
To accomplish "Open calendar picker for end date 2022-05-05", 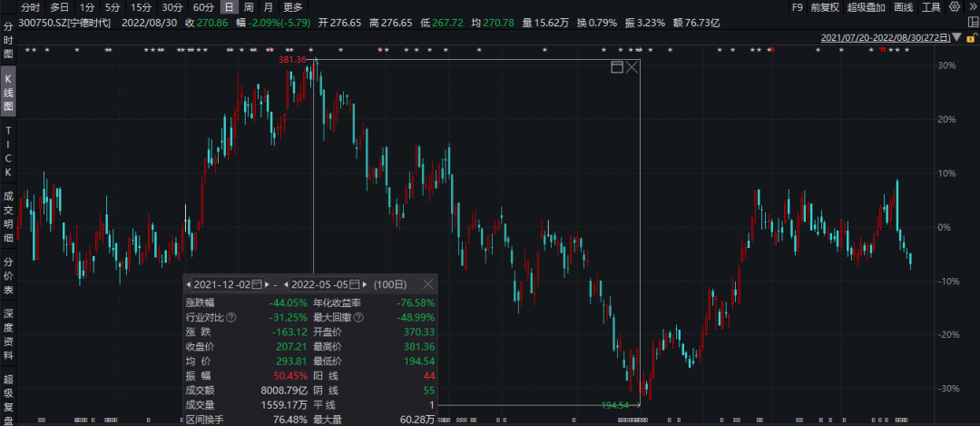I will tap(355, 284).
